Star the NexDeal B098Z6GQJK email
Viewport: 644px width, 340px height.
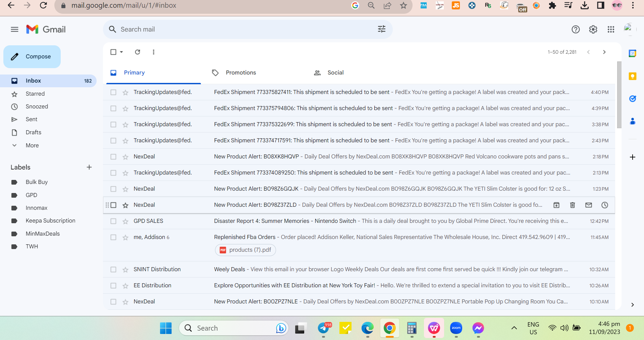click(125, 189)
